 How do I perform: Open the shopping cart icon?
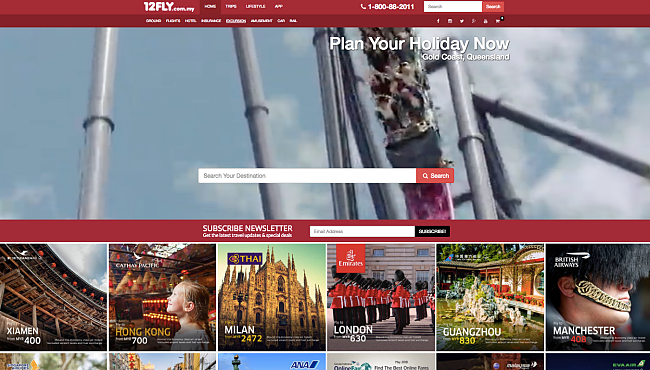pyautogui.click(x=498, y=21)
